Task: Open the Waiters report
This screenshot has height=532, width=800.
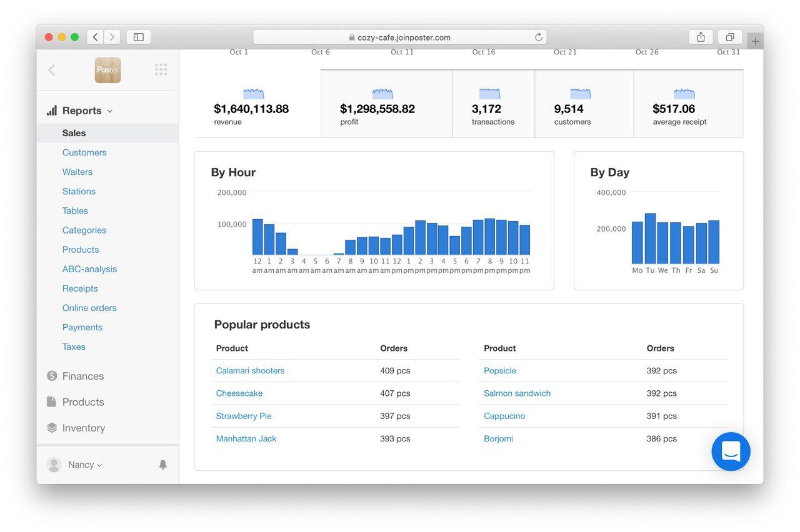Action: tap(77, 172)
